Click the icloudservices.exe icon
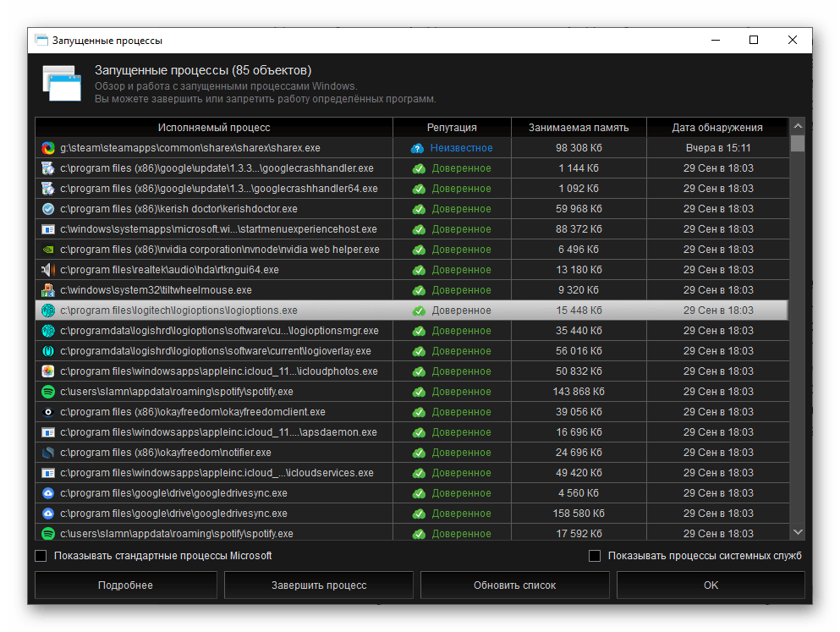 [x=48, y=473]
